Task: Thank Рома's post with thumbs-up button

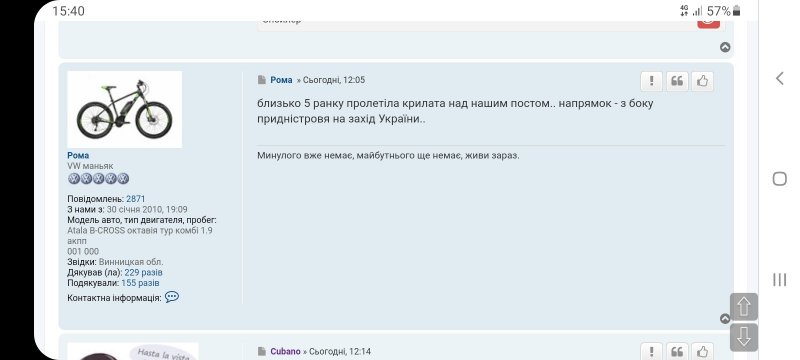Action: pos(703,81)
